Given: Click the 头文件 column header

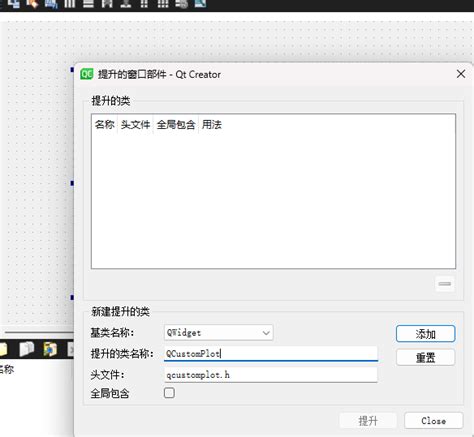Looking at the screenshot, I should [135, 124].
